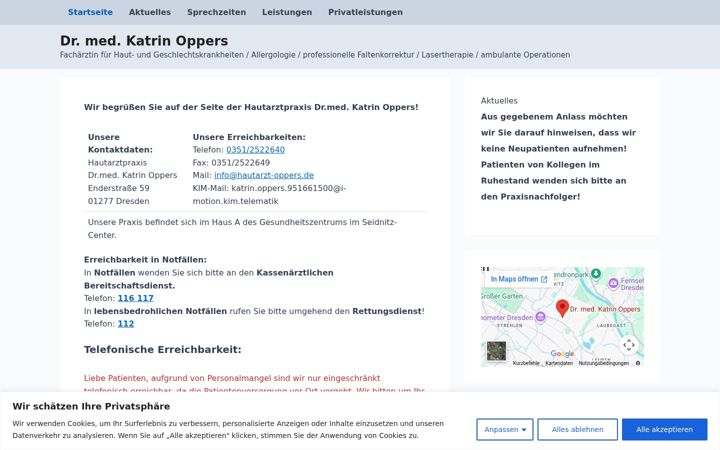The image size is (720, 450).
Task: Click 'Wir schätzen Ihre Privatsphäre' banner heading
Action: [x=91, y=406]
